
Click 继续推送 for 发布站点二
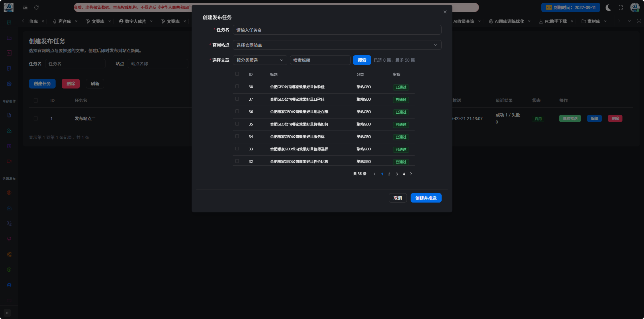coord(570,119)
